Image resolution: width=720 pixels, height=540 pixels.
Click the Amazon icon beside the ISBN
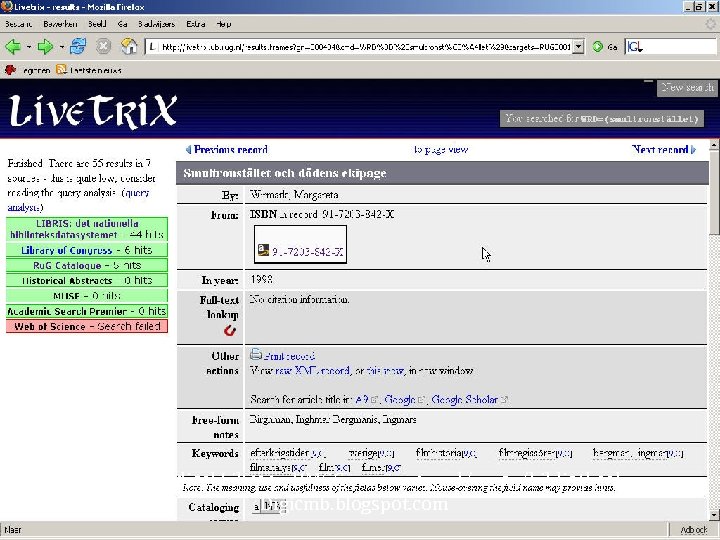(x=263, y=250)
